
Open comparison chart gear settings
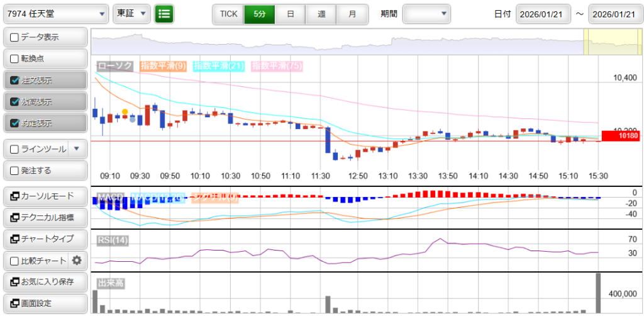tap(77, 261)
